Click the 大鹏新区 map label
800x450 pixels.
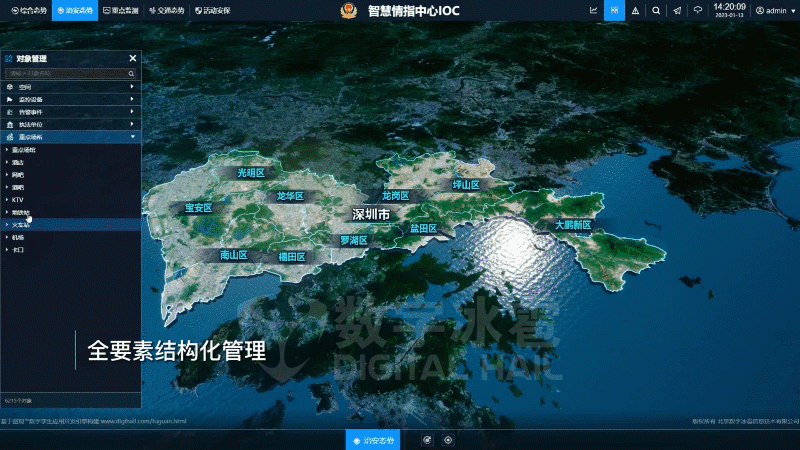coord(573,224)
